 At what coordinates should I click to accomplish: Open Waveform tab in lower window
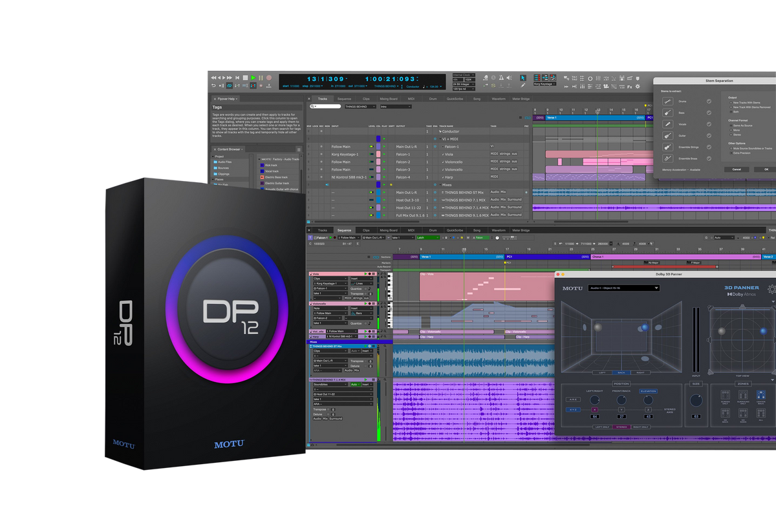pos(499,230)
